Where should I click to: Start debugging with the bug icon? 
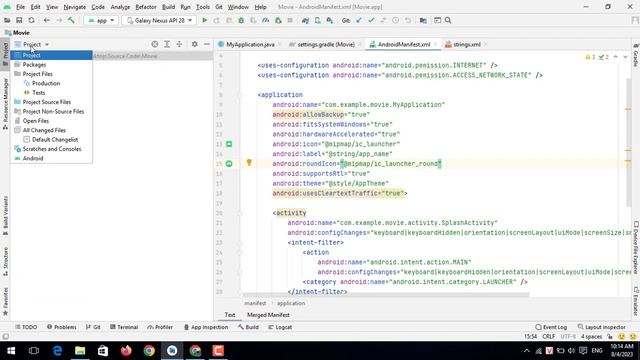pyautogui.click(x=241, y=20)
